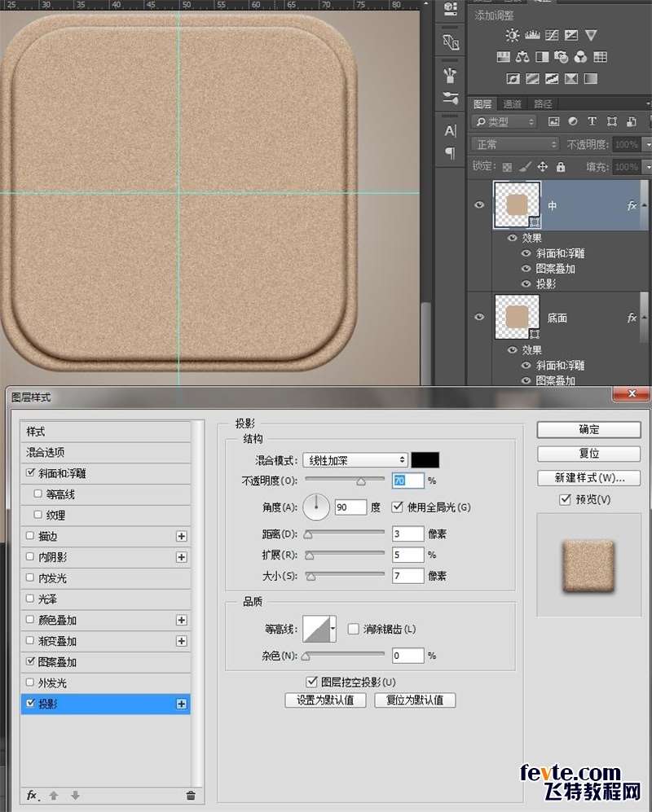The image size is (652, 812).
Task: Add a Levels adjustment (histogram icon)
Action: tap(532, 35)
